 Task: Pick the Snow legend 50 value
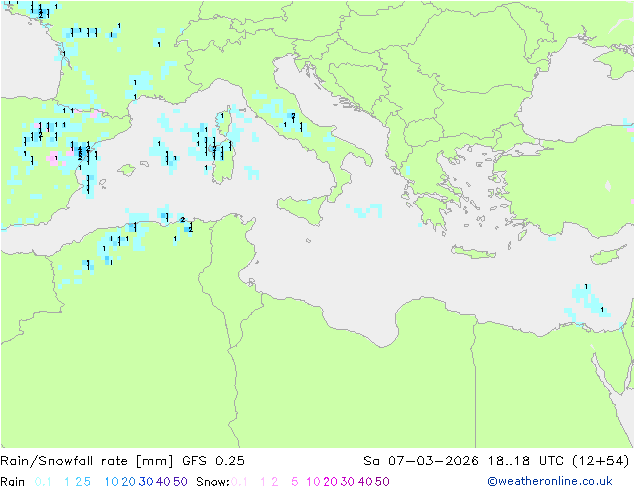click(x=382, y=482)
